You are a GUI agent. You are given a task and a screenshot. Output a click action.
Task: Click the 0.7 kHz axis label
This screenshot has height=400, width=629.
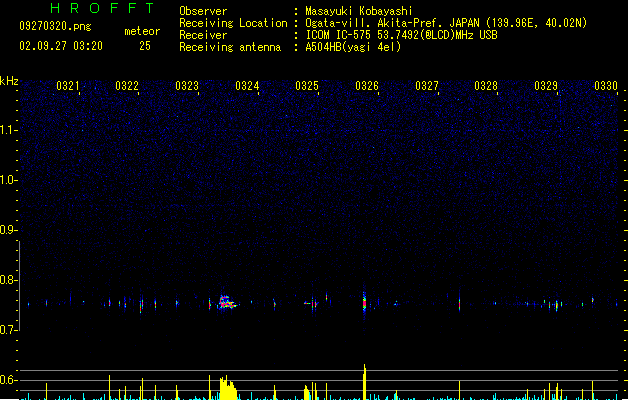[x=9, y=330]
